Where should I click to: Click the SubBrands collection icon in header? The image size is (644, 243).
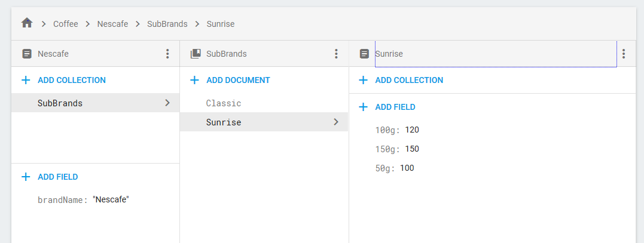195,54
